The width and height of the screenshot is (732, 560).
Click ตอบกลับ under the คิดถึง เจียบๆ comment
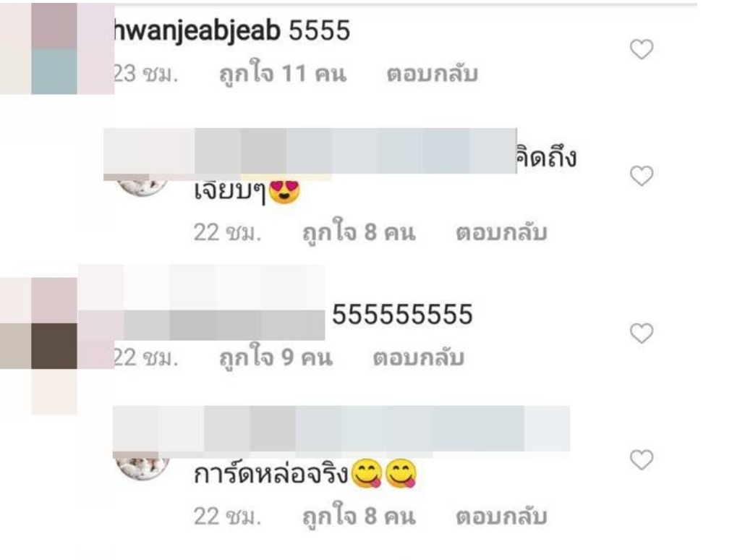click(x=501, y=232)
